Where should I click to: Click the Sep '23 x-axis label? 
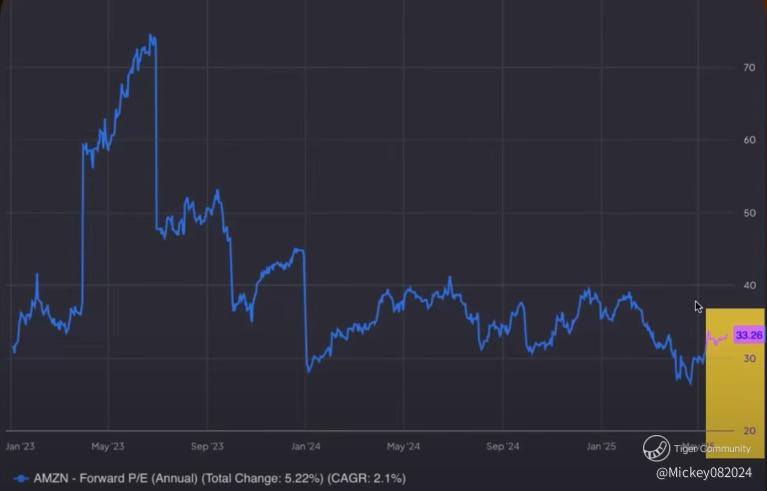pyautogui.click(x=207, y=446)
